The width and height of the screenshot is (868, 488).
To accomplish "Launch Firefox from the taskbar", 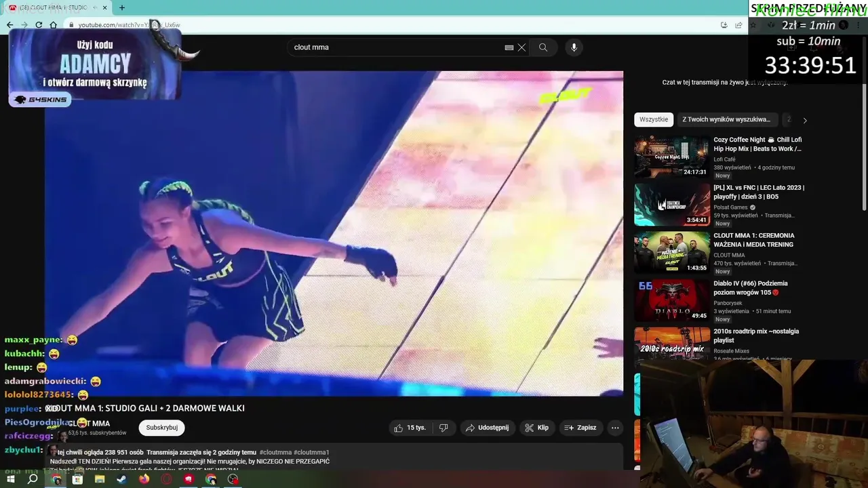I will pos(144,479).
